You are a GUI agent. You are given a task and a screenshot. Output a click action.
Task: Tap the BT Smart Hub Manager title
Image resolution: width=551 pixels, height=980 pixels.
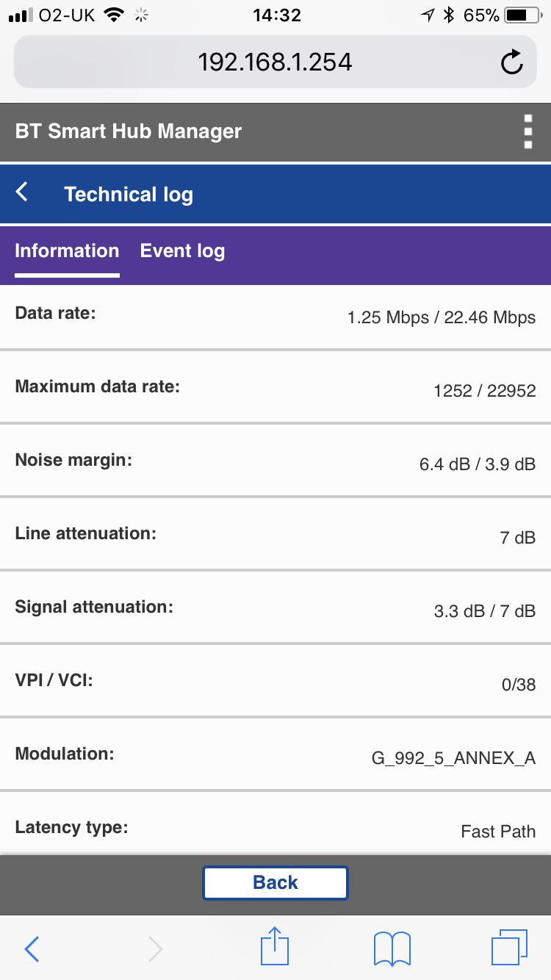pos(129,131)
